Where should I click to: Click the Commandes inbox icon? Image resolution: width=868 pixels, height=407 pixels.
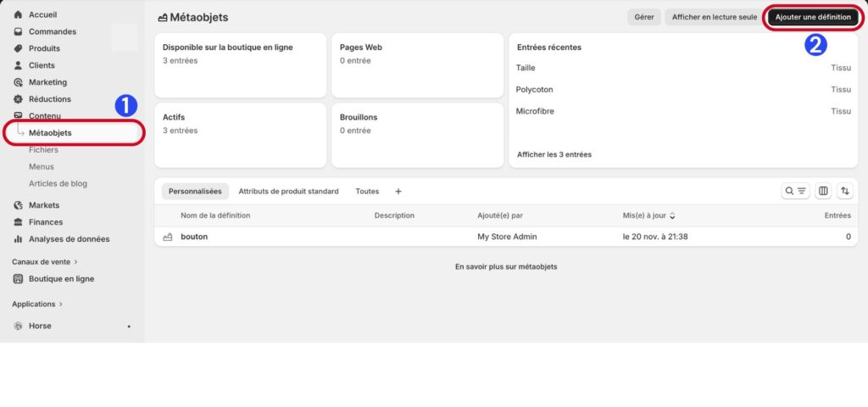18,31
